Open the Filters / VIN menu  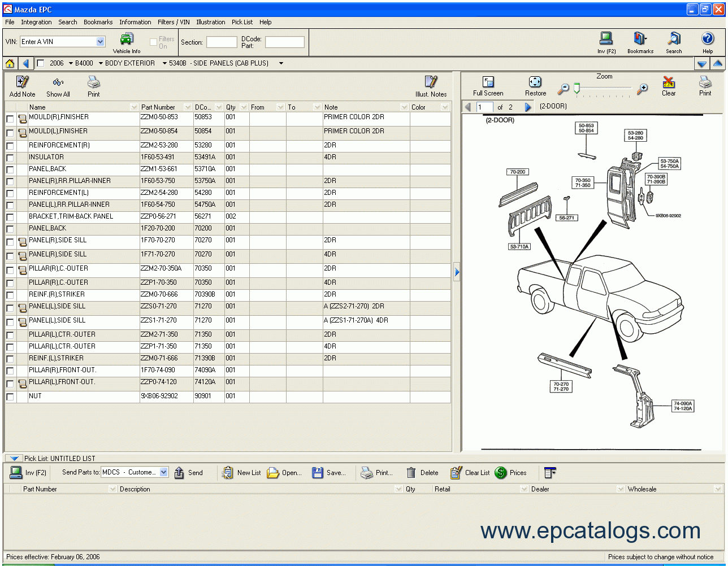coord(174,22)
